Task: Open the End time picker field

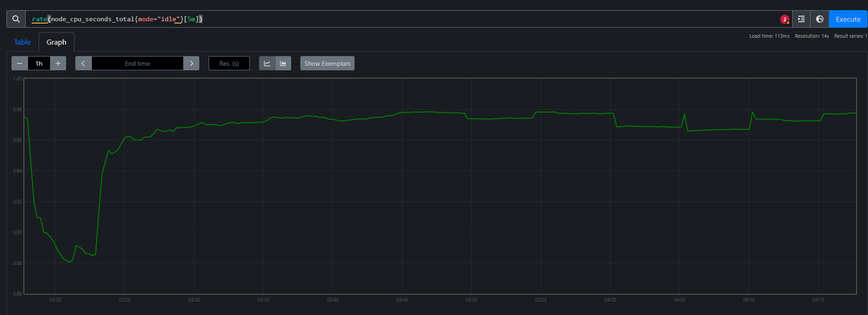Action: tap(138, 63)
